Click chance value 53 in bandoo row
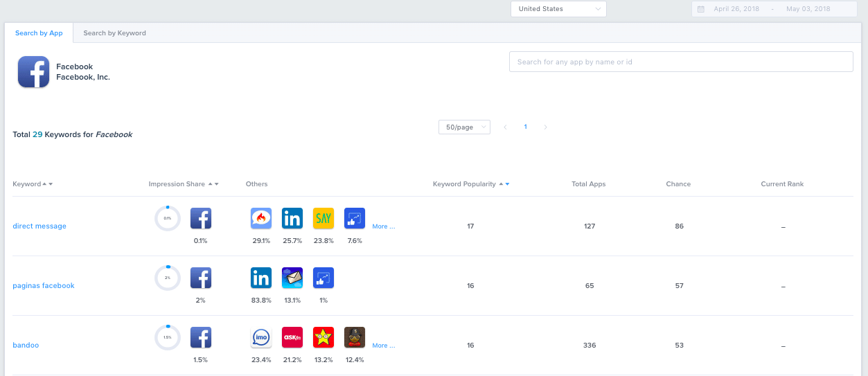Screen dimensions: 868x376 [x=679, y=346]
